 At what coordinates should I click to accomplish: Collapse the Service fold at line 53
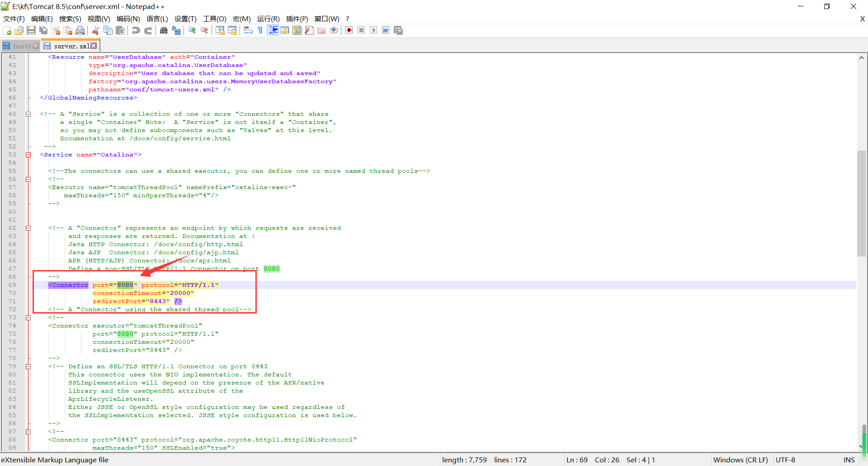28,155
